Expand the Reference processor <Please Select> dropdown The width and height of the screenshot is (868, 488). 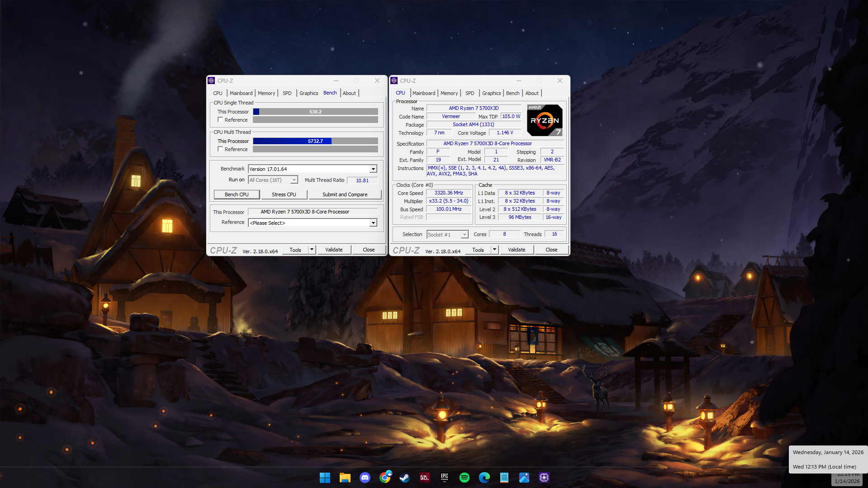pyautogui.click(x=373, y=223)
